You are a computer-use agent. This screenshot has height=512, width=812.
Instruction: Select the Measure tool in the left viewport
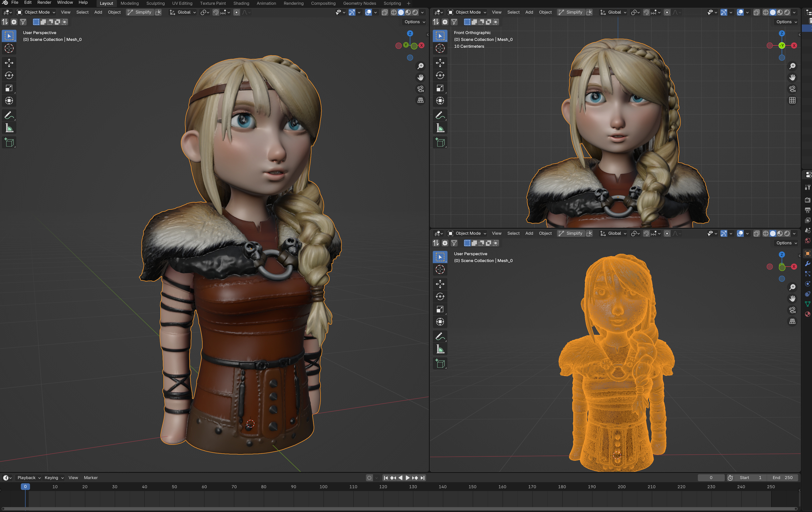[x=9, y=128]
